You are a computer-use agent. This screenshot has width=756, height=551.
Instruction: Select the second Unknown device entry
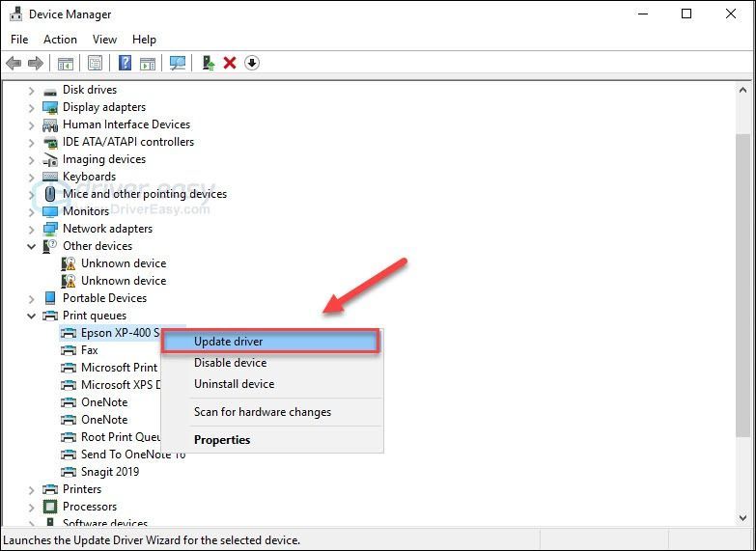tap(124, 281)
